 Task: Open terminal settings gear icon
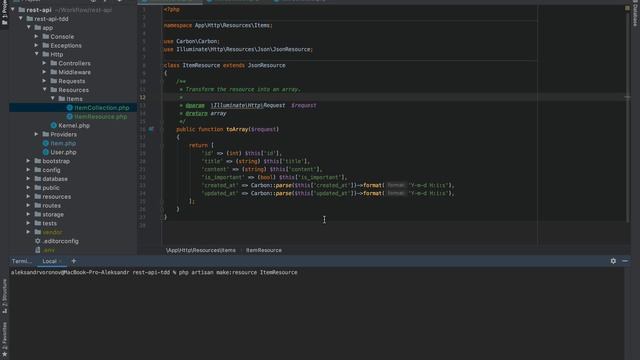(x=613, y=261)
